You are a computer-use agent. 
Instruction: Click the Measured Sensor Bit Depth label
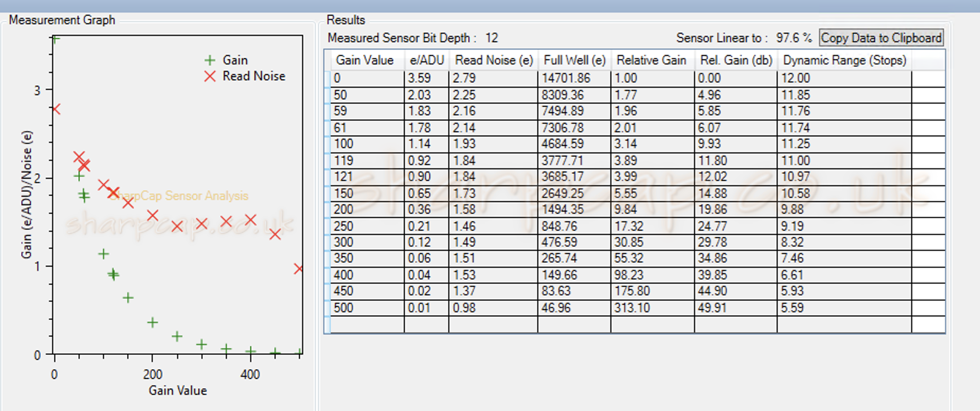coord(402,38)
